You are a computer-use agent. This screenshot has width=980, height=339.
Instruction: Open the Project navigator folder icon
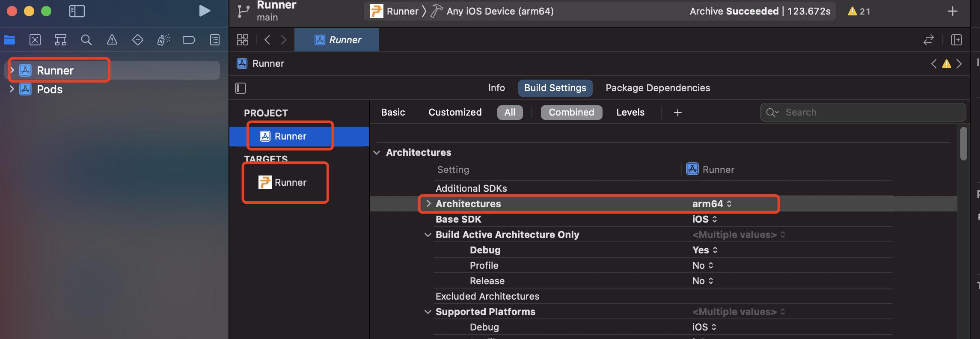[9, 40]
